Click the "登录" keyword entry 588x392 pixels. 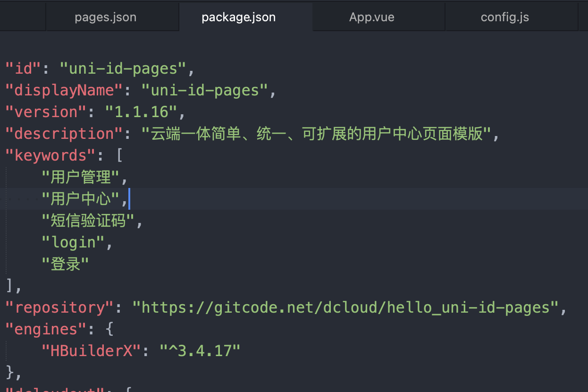pos(66,264)
